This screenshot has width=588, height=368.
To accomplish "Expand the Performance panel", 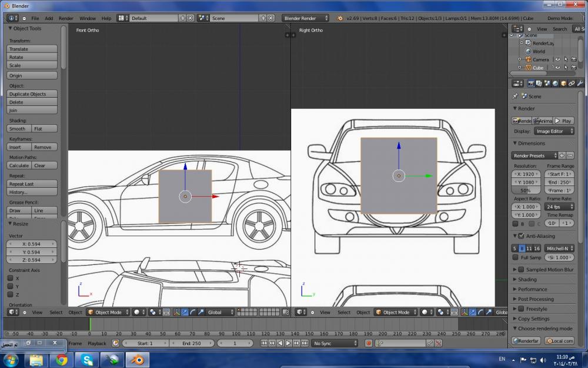I will tap(532, 289).
